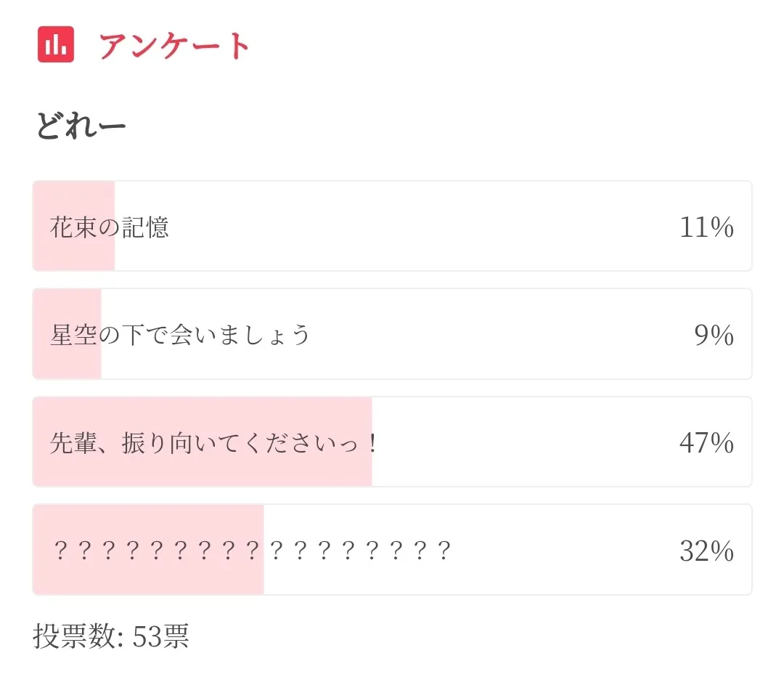
Task: Click the red poll chart icon
Action: coord(56,44)
